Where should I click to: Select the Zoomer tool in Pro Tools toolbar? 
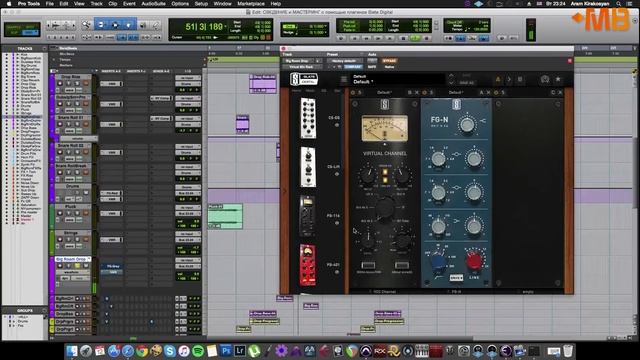(86, 25)
